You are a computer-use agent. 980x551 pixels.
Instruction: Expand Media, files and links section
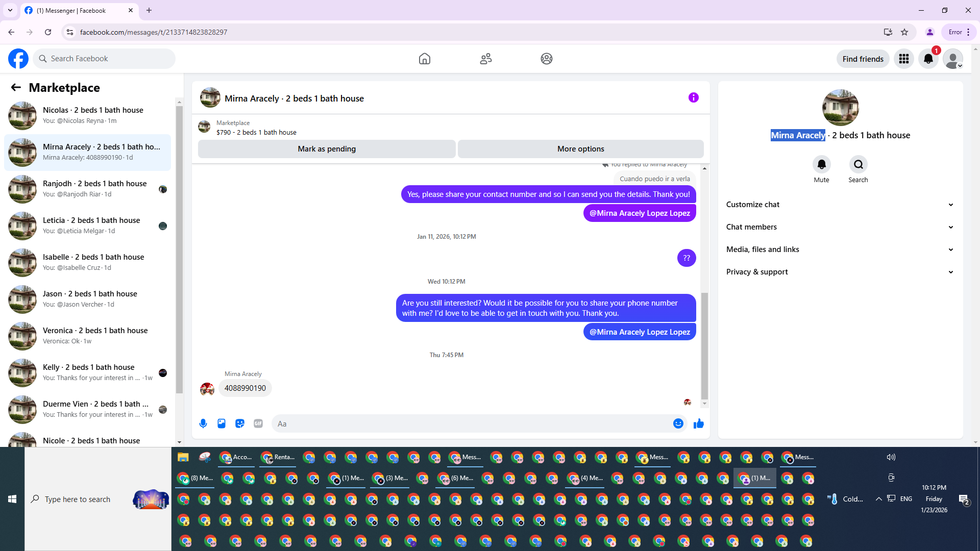tap(840, 249)
